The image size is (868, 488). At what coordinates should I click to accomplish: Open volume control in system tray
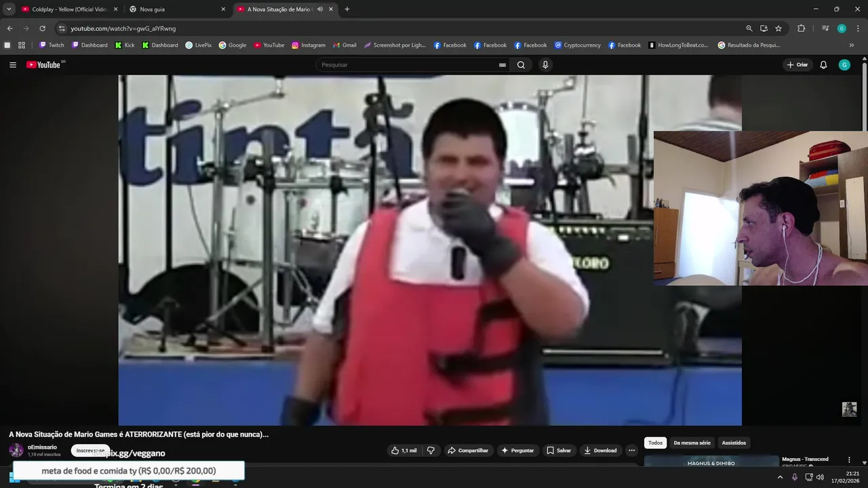tap(820, 477)
